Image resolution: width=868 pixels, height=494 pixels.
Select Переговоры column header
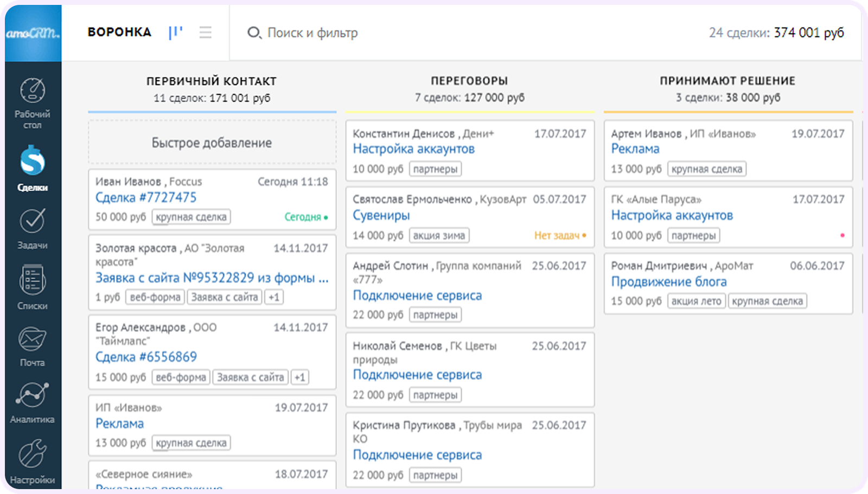(x=470, y=81)
